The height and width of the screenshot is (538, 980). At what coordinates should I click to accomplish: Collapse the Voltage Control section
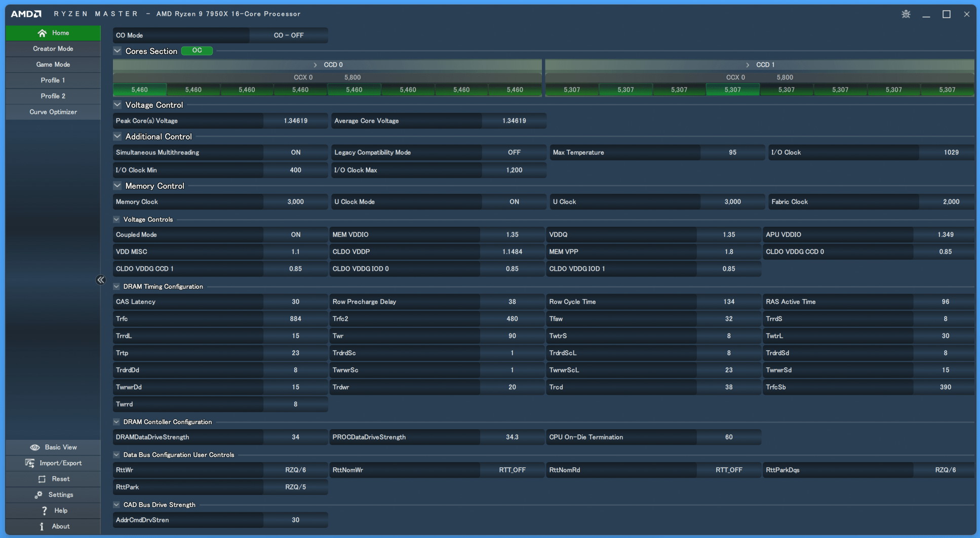(x=117, y=105)
